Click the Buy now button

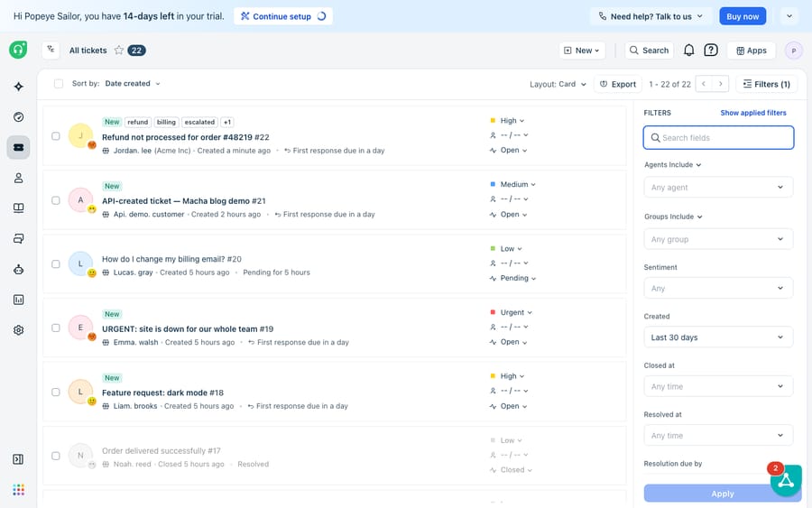(743, 16)
